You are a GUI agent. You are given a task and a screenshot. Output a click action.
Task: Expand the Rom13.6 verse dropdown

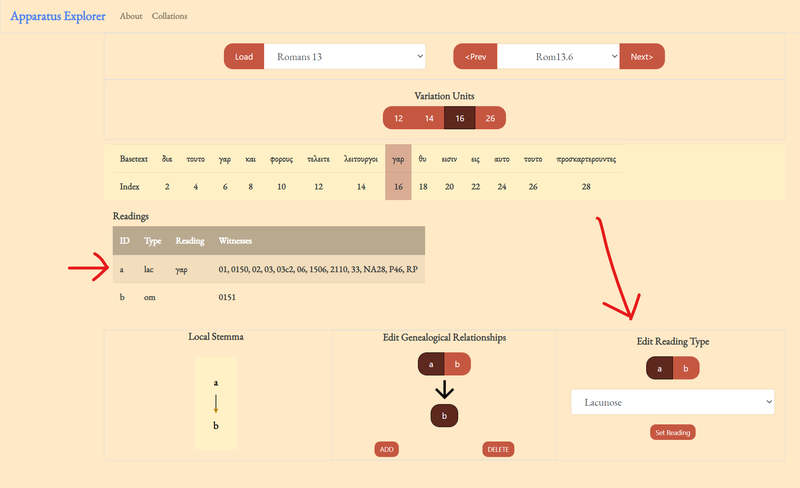pyautogui.click(x=558, y=57)
